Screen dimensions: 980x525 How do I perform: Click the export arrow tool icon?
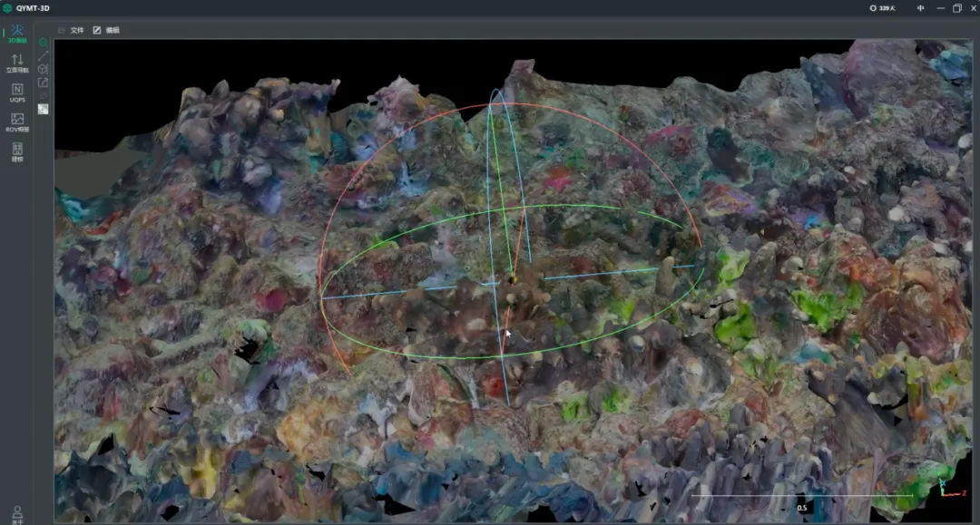[44, 83]
